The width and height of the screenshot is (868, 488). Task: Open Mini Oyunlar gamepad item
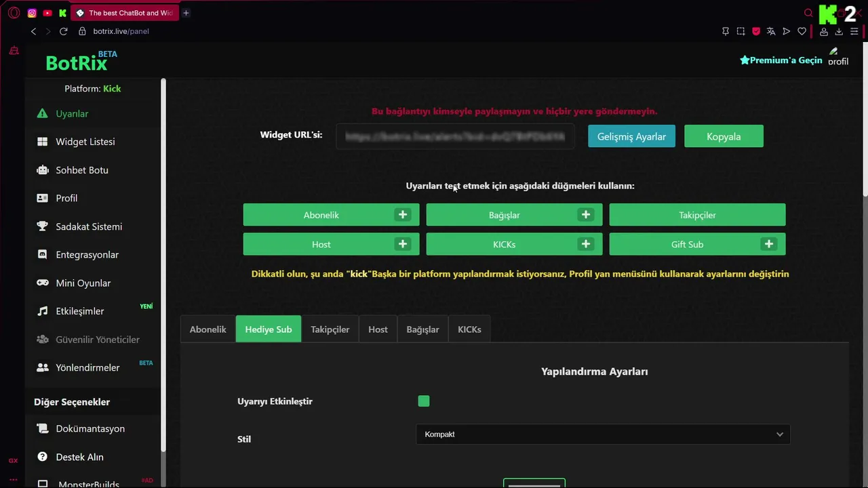pos(74,283)
